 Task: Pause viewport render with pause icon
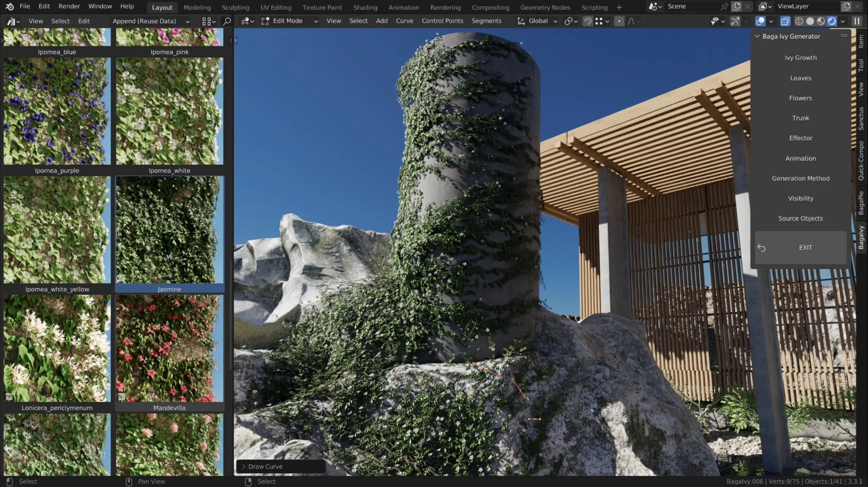857,21
